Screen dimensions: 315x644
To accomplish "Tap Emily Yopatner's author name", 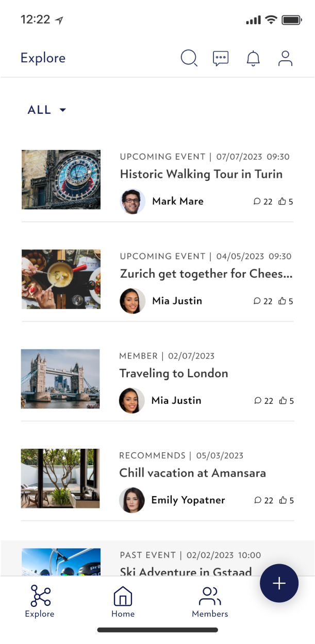I will 188,500.
